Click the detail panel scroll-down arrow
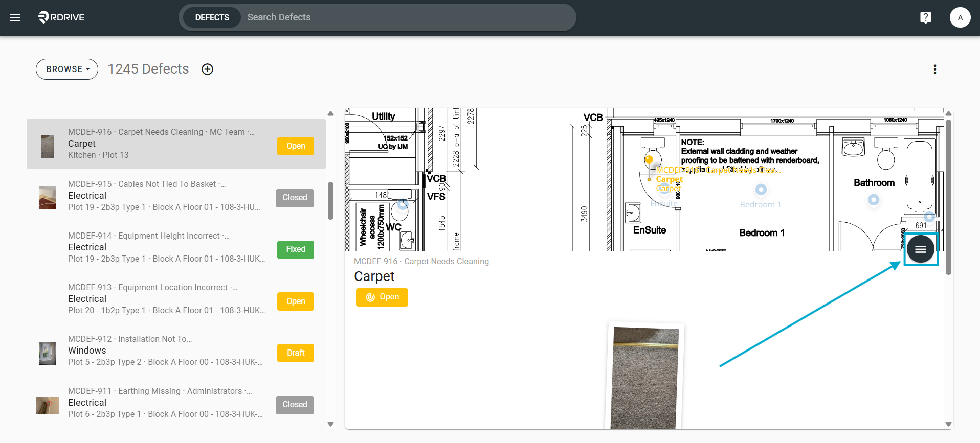Viewport: 980px width, 443px height. (949, 424)
